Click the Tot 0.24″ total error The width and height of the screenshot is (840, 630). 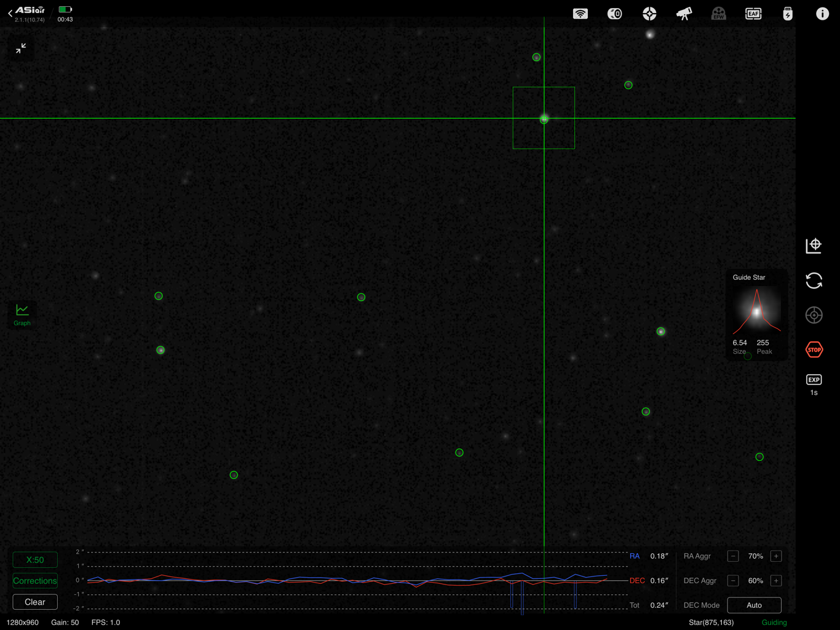[659, 605]
